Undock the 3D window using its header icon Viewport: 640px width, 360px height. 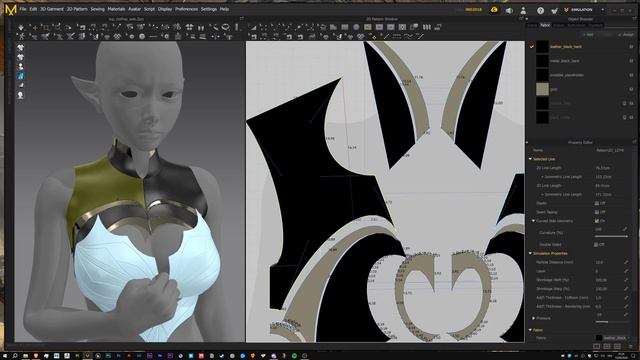click(x=242, y=19)
